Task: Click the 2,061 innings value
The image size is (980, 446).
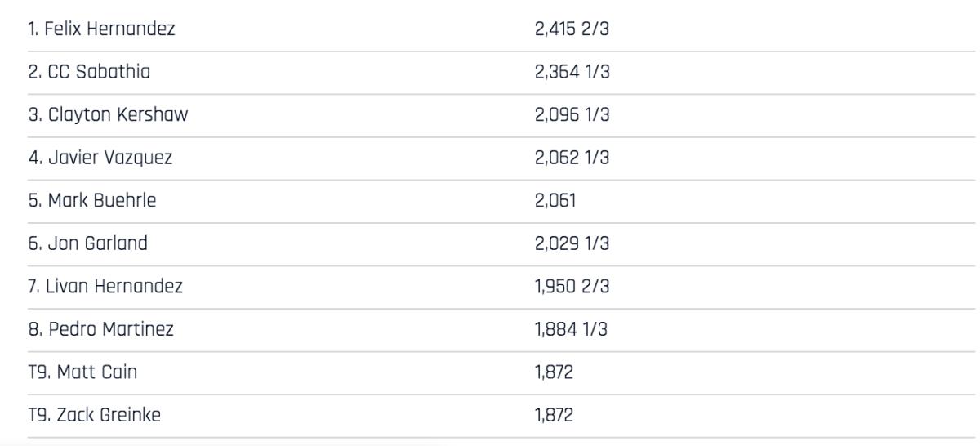Action: coord(555,201)
